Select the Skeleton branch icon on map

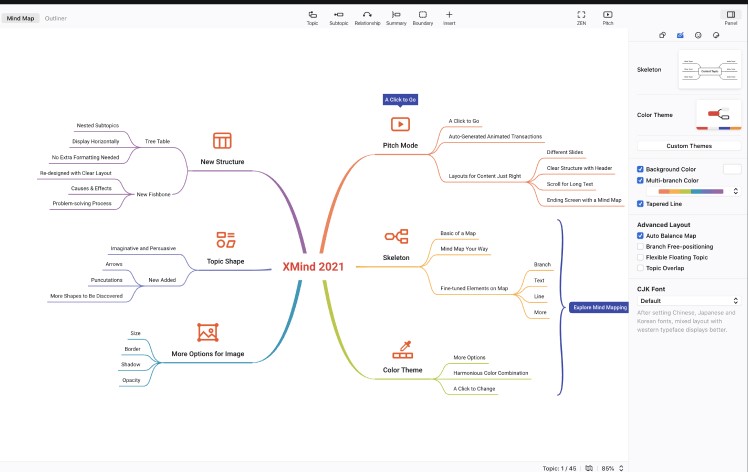[x=396, y=236]
